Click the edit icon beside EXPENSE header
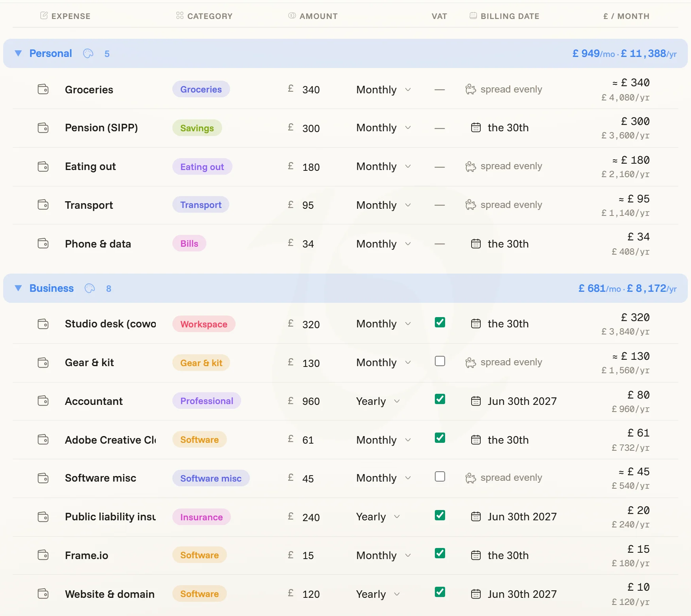The height and width of the screenshot is (616, 691). (x=44, y=15)
